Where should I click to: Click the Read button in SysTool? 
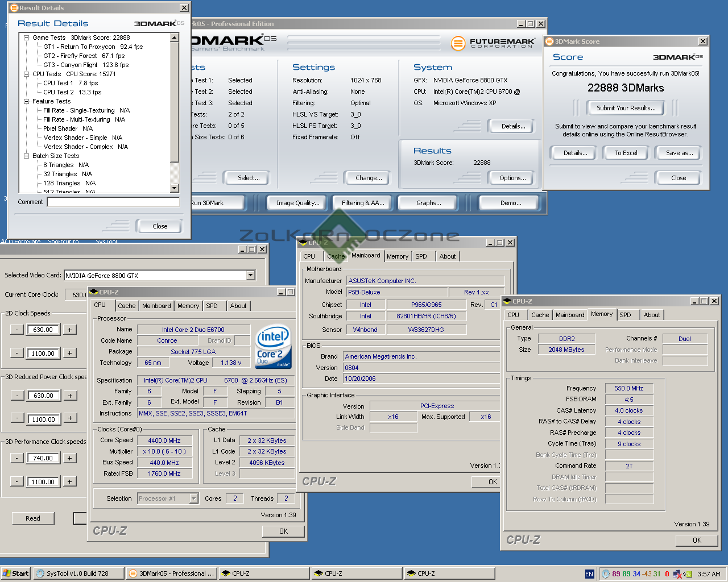33,518
